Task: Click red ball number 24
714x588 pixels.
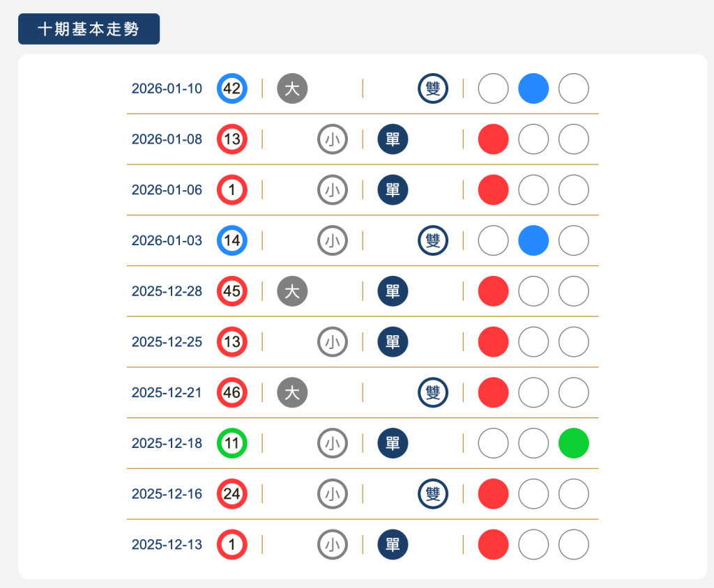Action: 231,494
